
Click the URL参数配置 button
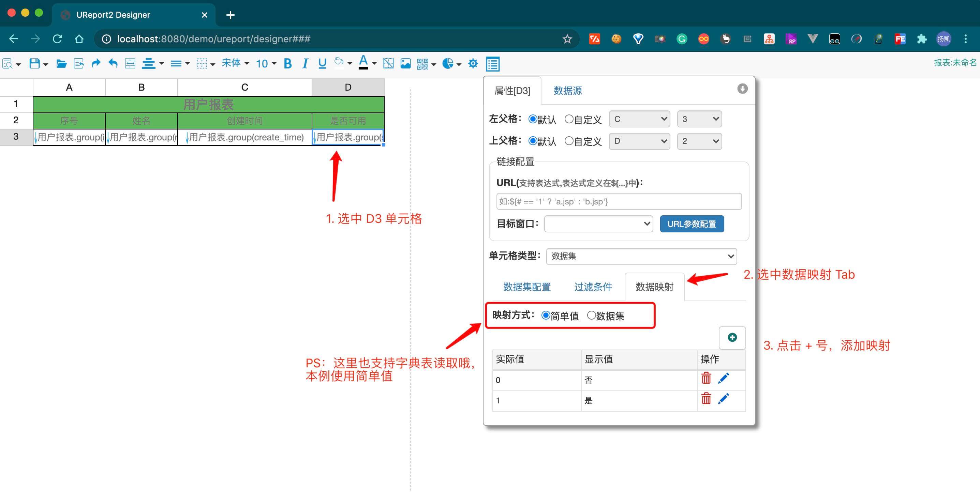pyautogui.click(x=692, y=224)
